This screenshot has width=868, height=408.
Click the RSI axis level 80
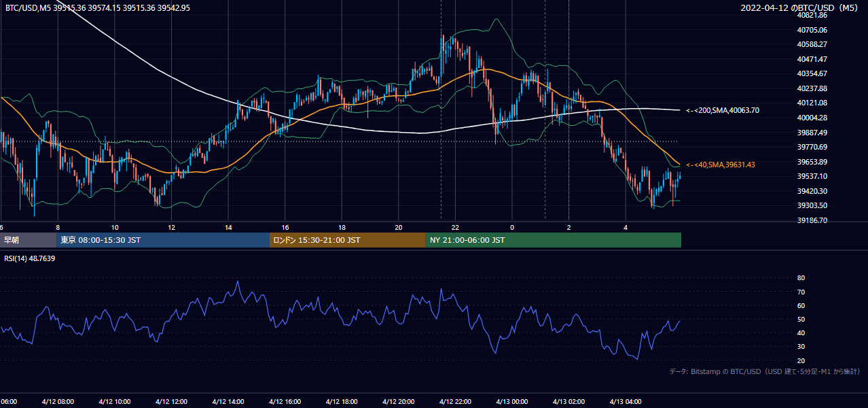tap(801, 278)
